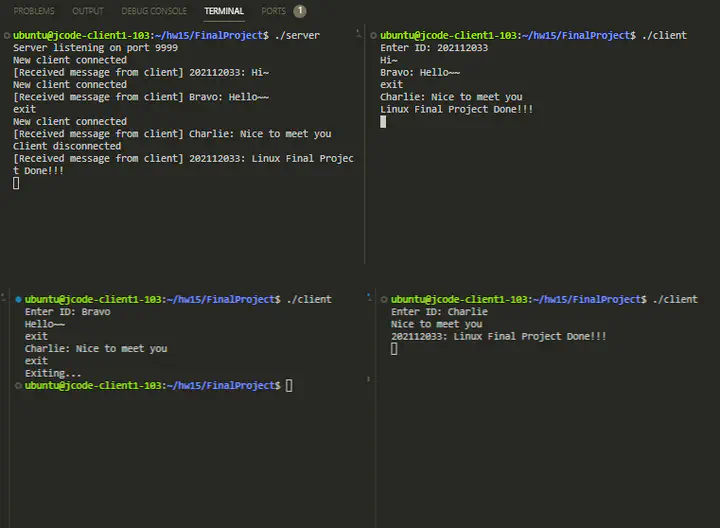Click the PORTS count badge showing 1

300,11
